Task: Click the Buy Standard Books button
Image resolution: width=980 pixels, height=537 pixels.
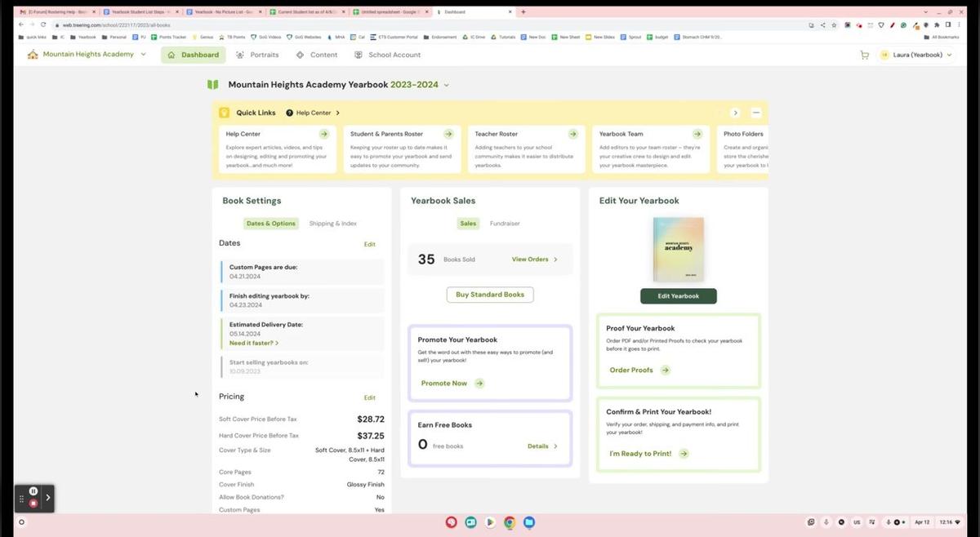Action: 490,295
